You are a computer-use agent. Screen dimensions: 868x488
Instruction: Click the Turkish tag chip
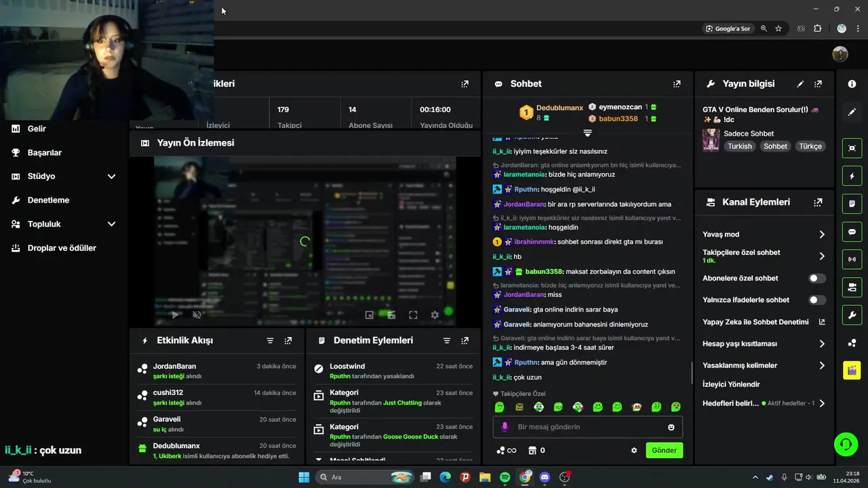[x=740, y=146]
